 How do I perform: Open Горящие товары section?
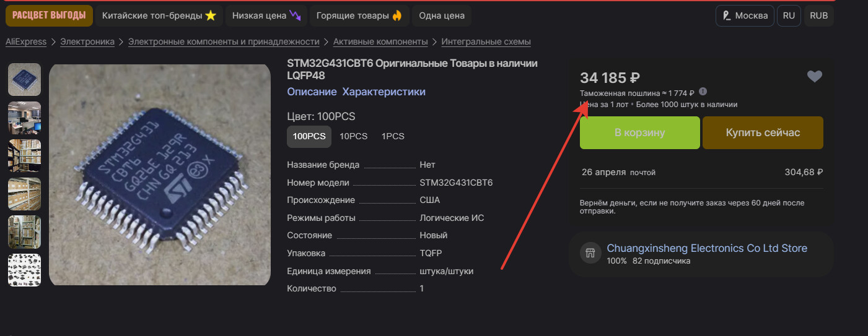[x=359, y=15]
